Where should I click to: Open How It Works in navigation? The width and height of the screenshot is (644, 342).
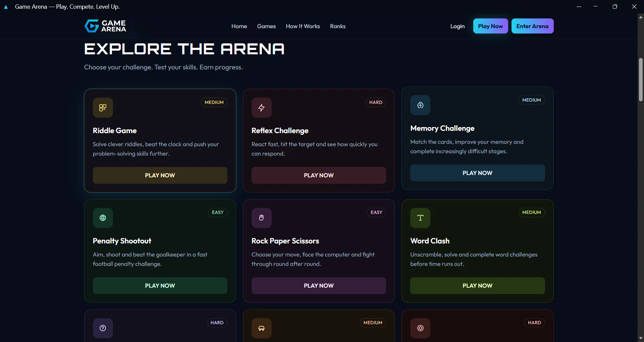303,26
